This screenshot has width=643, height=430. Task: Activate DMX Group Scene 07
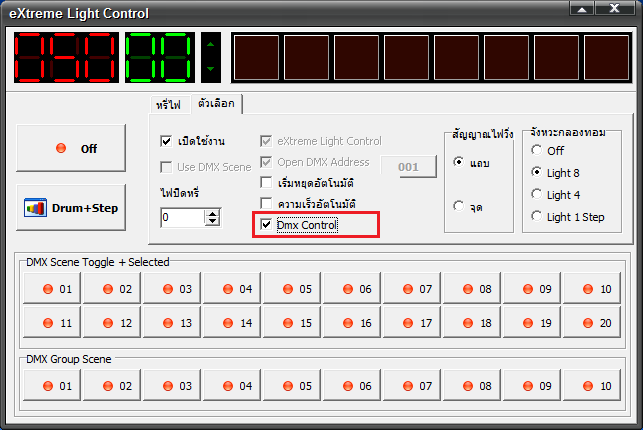(412, 385)
